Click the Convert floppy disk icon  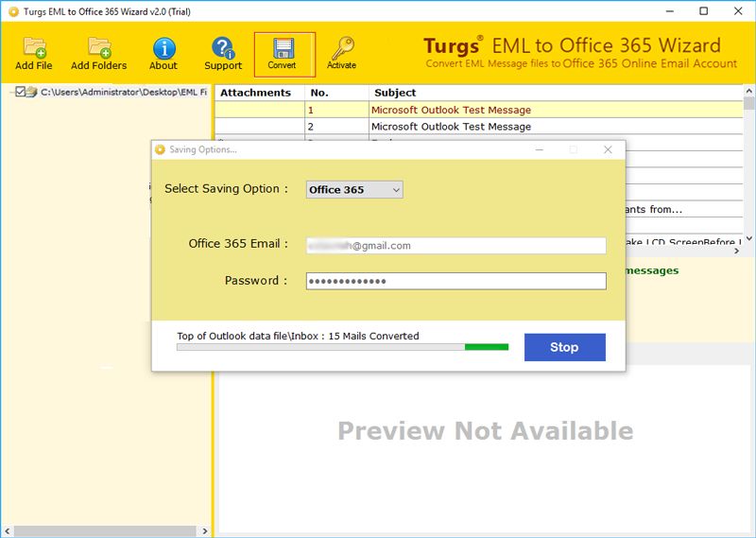(283, 48)
